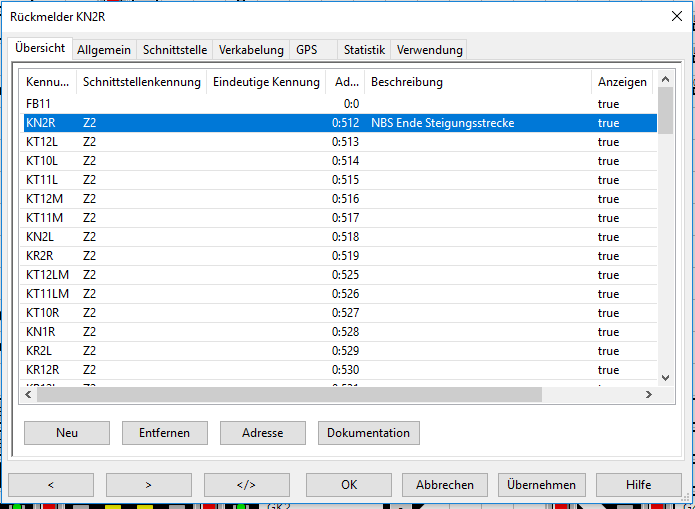Open the Verwendung tab
This screenshot has height=509, width=695.
pyautogui.click(x=429, y=49)
